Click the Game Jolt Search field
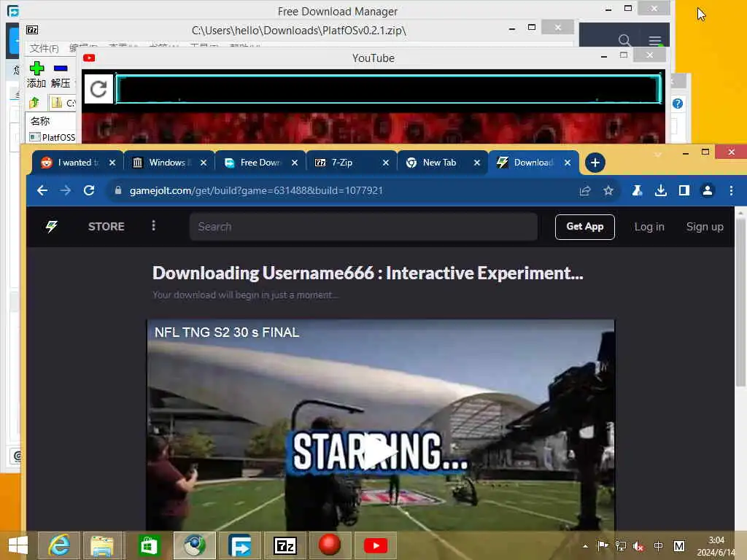 coord(363,227)
